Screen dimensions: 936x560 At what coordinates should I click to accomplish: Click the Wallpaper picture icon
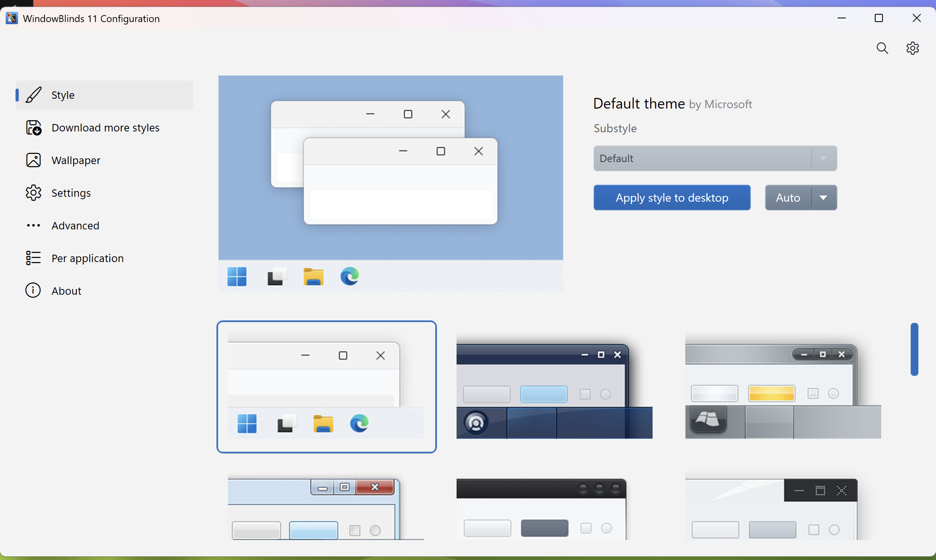point(33,160)
